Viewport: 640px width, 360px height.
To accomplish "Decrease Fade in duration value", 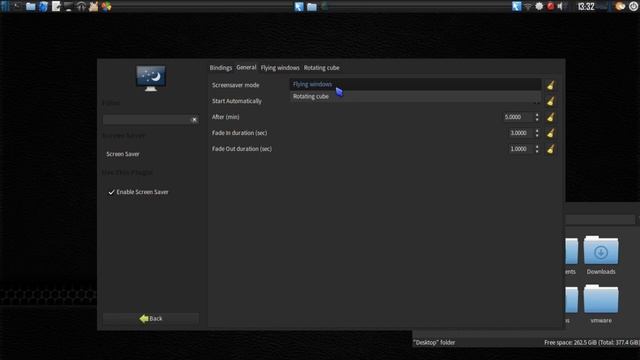I will [x=537, y=136].
